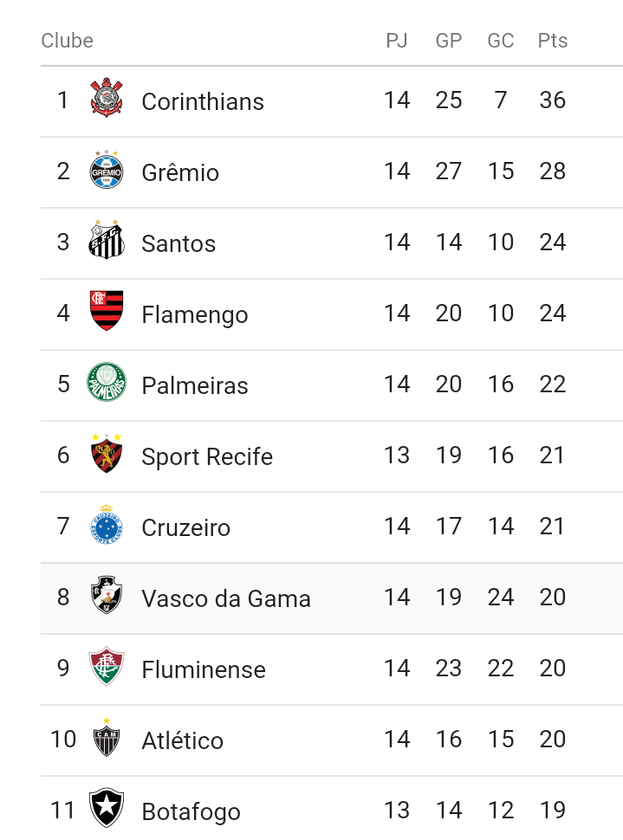Image resolution: width=623 pixels, height=840 pixels.
Task: Open the Vasco da Gama team link
Action: click(226, 598)
